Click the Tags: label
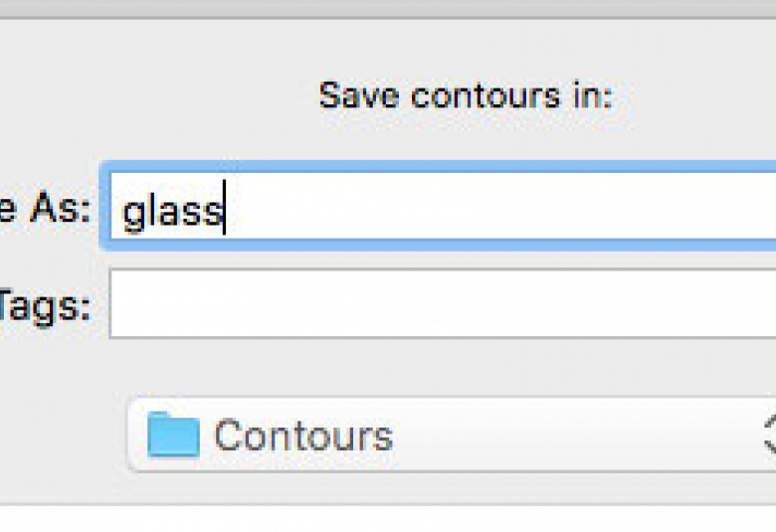This screenshot has height=532, width=776. (45, 307)
